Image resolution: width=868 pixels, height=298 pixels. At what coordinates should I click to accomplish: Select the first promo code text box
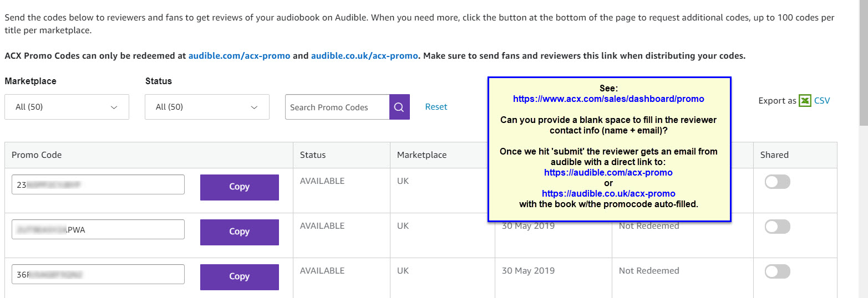[x=98, y=184]
